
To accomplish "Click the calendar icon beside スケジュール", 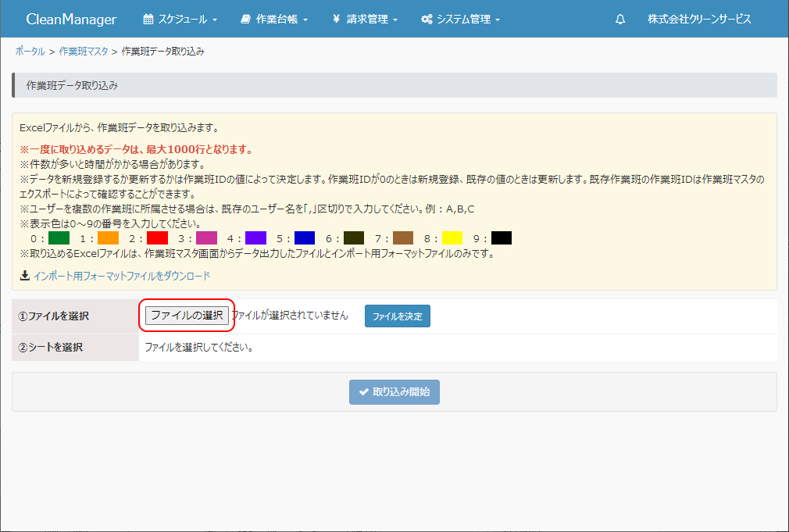I will pyautogui.click(x=148, y=19).
